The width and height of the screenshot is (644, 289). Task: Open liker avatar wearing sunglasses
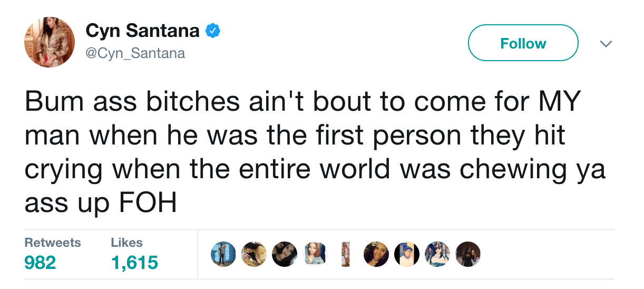tap(437, 255)
